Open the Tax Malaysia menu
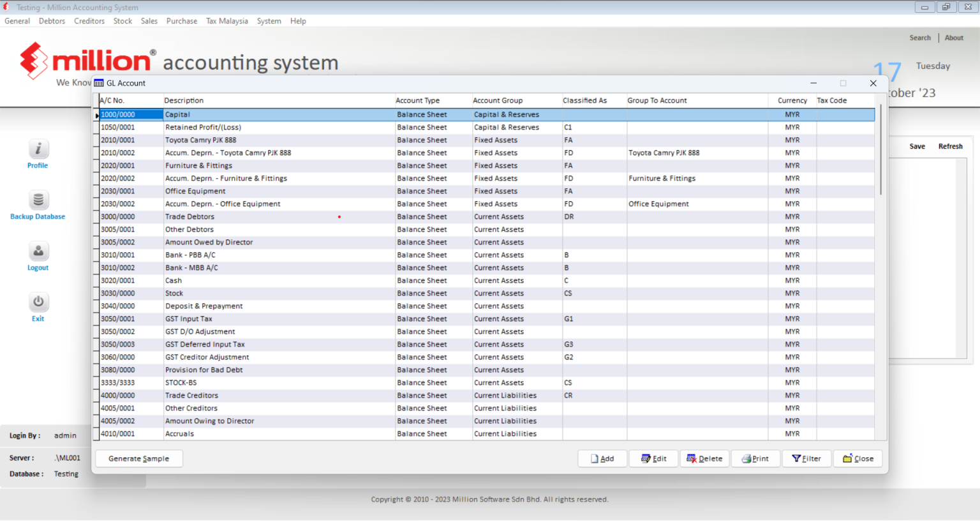The height and width of the screenshot is (521, 980). coord(226,20)
